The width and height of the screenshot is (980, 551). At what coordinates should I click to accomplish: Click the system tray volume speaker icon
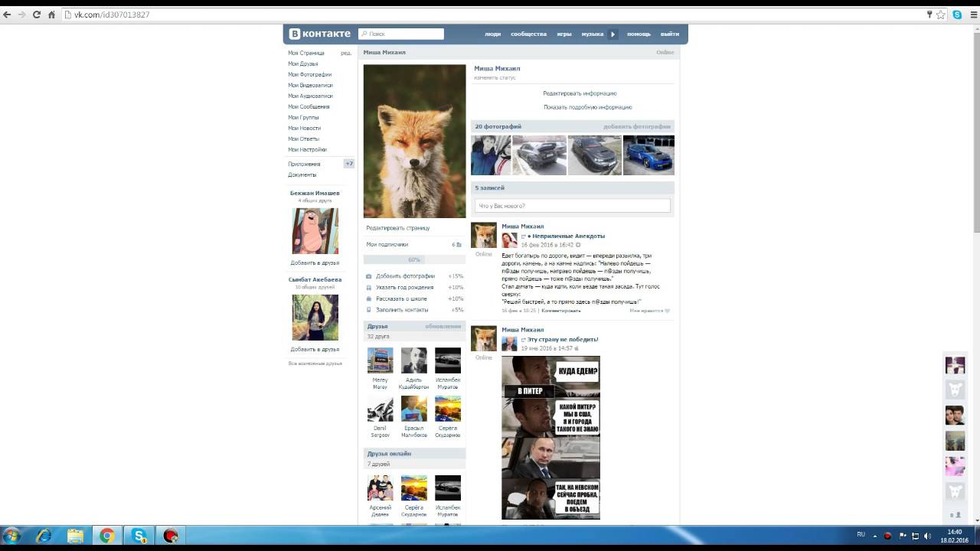(x=927, y=536)
